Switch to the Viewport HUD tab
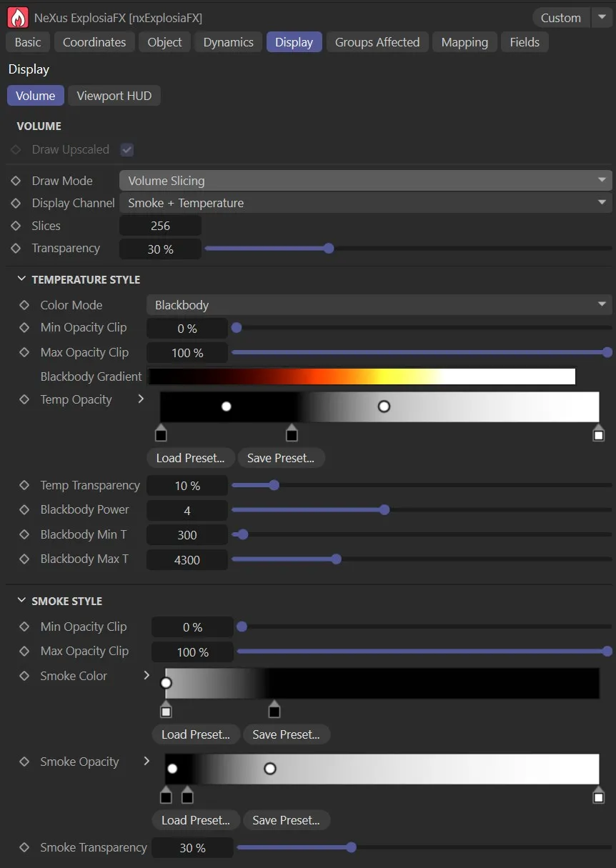 pyautogui.click(x=114, y=95)
